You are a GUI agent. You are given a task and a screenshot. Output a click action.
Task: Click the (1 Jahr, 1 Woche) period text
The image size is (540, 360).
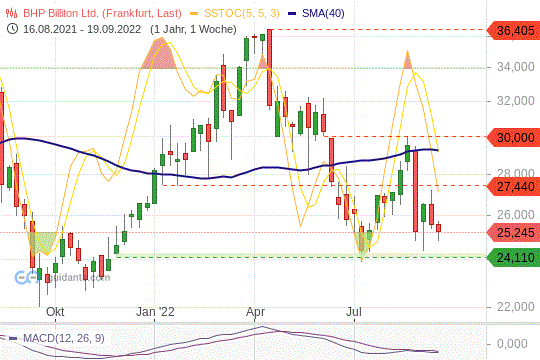click(193, 29)
